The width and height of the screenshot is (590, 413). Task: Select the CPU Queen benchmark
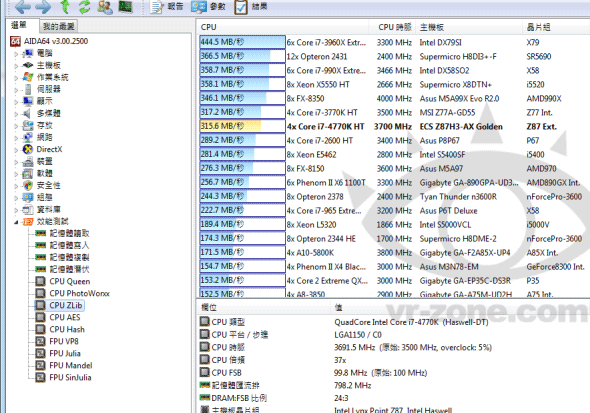coord(70,281)
